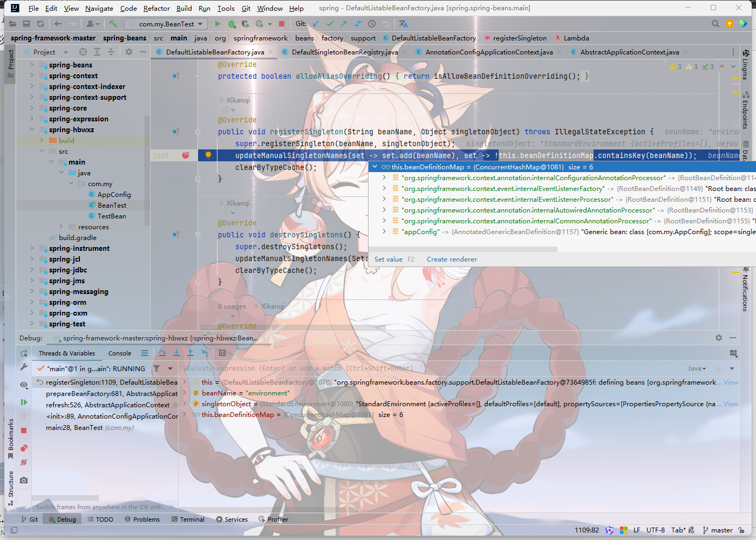The image size is (756, 540).
Task: Switch to the Console tab in Debug
Action: pos(120,353)
